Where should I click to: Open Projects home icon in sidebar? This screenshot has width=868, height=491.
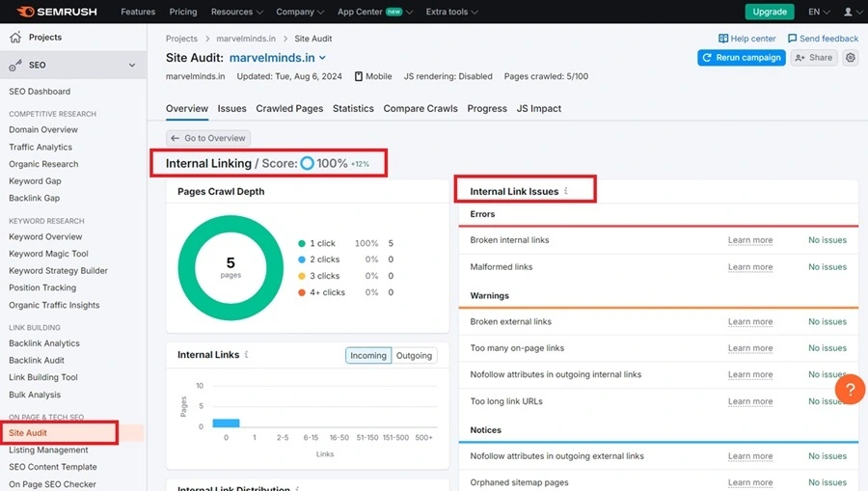pyautogui.click(x=15, y=37)
